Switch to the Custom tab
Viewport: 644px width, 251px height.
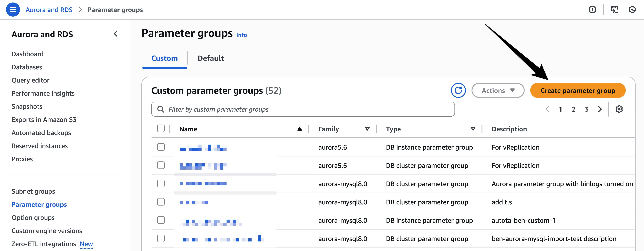[x=165, y=58]
